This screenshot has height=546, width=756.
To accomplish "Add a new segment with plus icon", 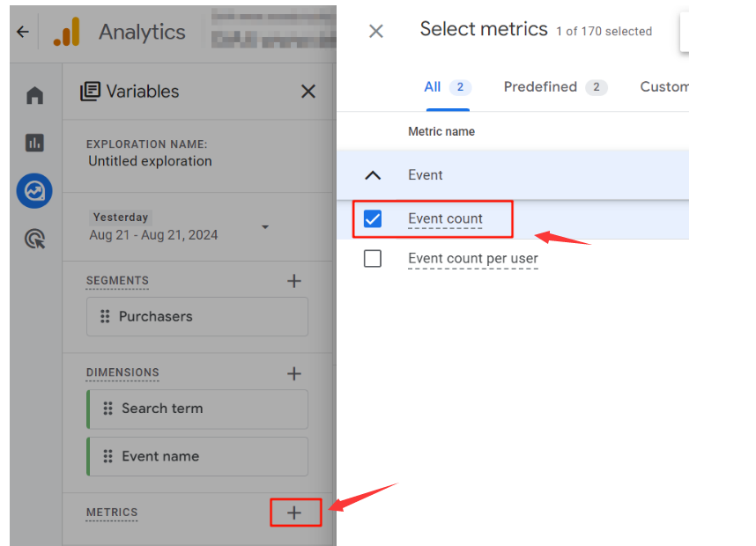I will tap(294, 281).
